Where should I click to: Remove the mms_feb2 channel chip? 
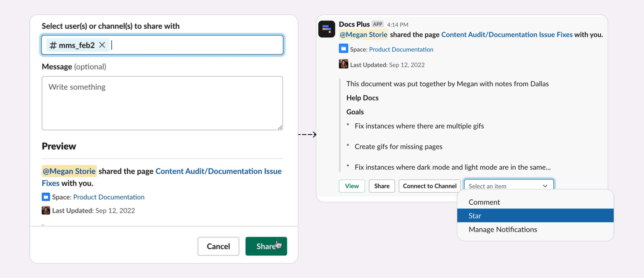[102, 45]
